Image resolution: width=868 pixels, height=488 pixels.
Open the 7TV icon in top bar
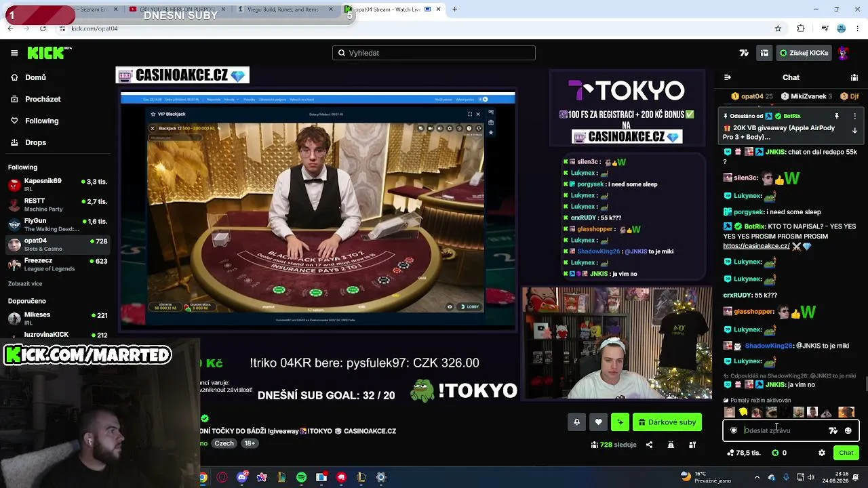pos(744,53)
